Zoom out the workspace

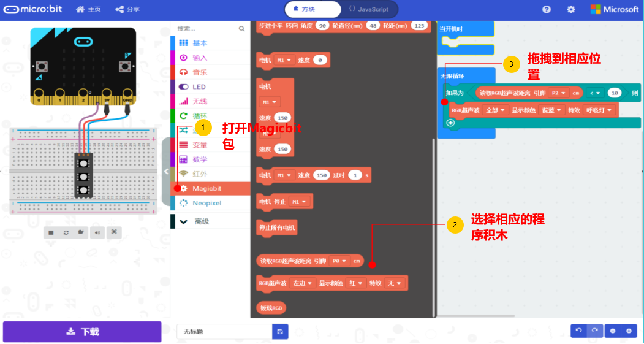pos(613,331)
